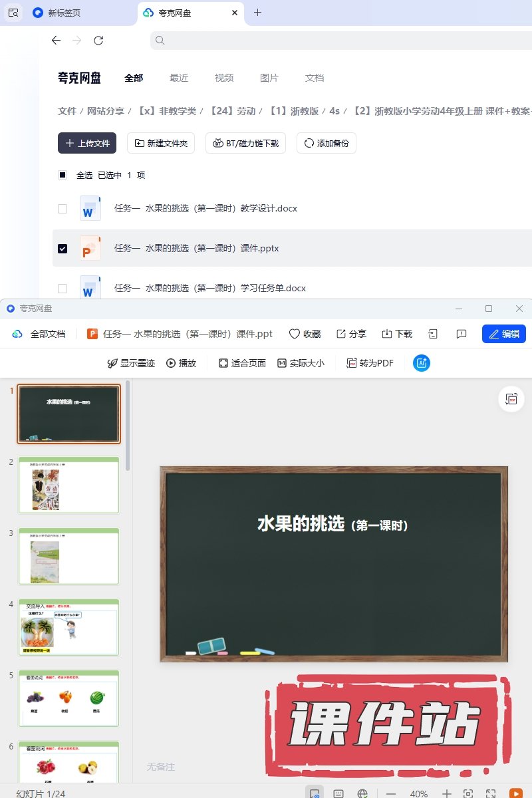
Task: Toggle the 全选 select-all checkbox
Action: (x=63, y=175)
